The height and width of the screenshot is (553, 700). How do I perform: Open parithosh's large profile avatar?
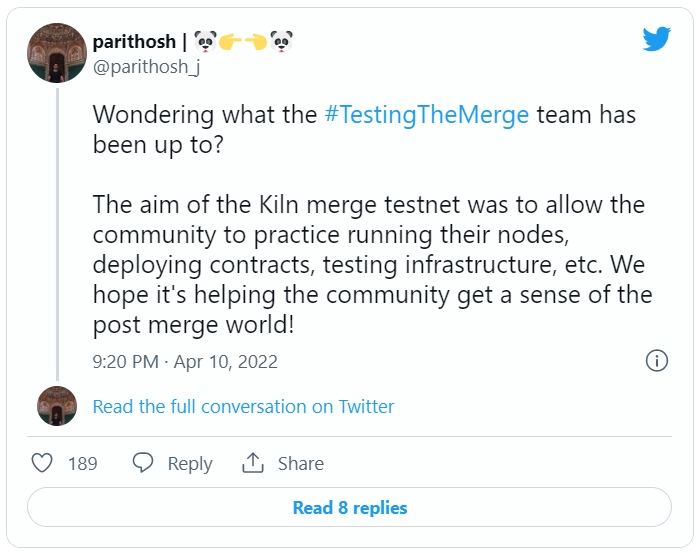tap(56, 53)
